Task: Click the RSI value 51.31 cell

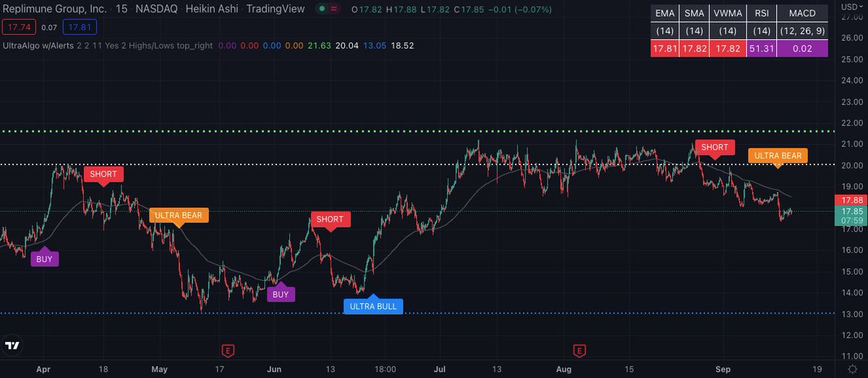Action: coord(761,49)
